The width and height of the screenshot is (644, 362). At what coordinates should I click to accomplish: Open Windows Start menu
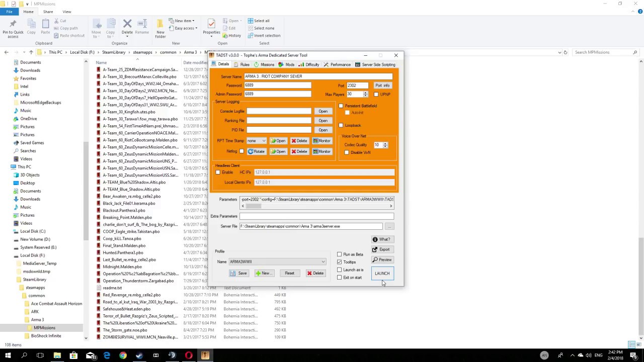8,355
